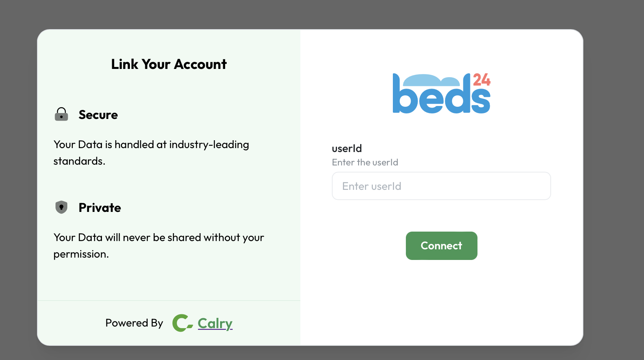This screenshot has width=644, height=360.
Task: Click the Powered By text
Action: pyautogui.click(x=134, y=323)
